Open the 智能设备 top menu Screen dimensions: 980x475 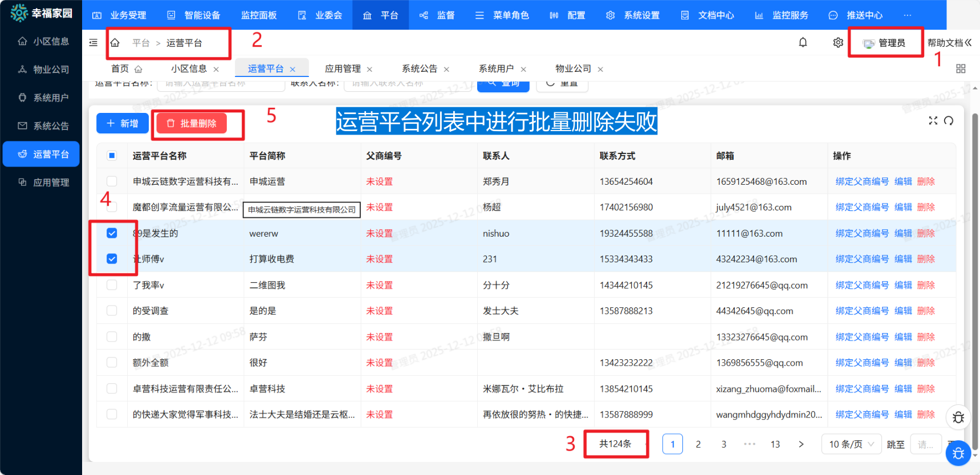click(x=193, y=15)
